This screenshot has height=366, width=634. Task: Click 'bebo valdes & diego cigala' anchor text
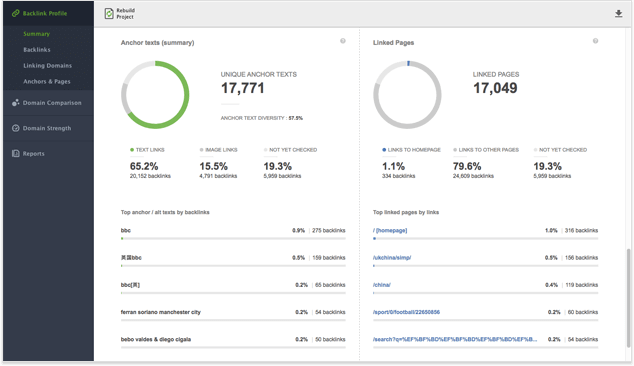tap(156, 339)
